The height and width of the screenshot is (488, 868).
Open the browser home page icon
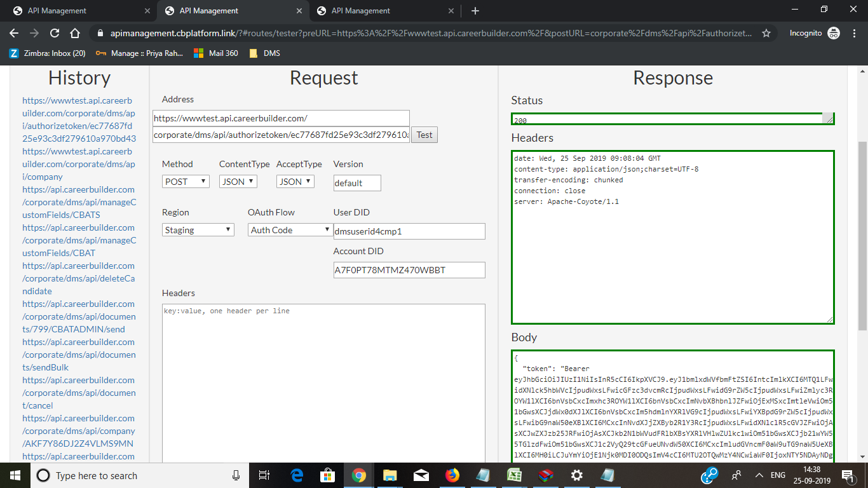[75, 33]
